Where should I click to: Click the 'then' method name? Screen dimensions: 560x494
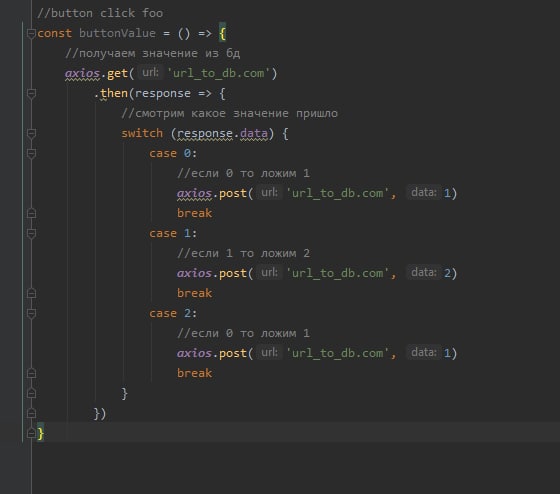click(114, 93)
